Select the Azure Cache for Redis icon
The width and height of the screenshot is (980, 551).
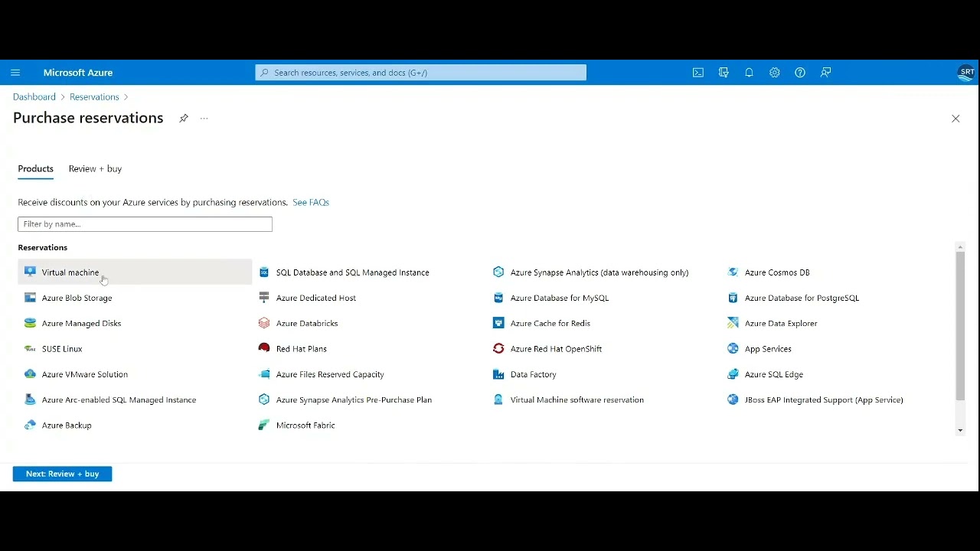[498, 323]
